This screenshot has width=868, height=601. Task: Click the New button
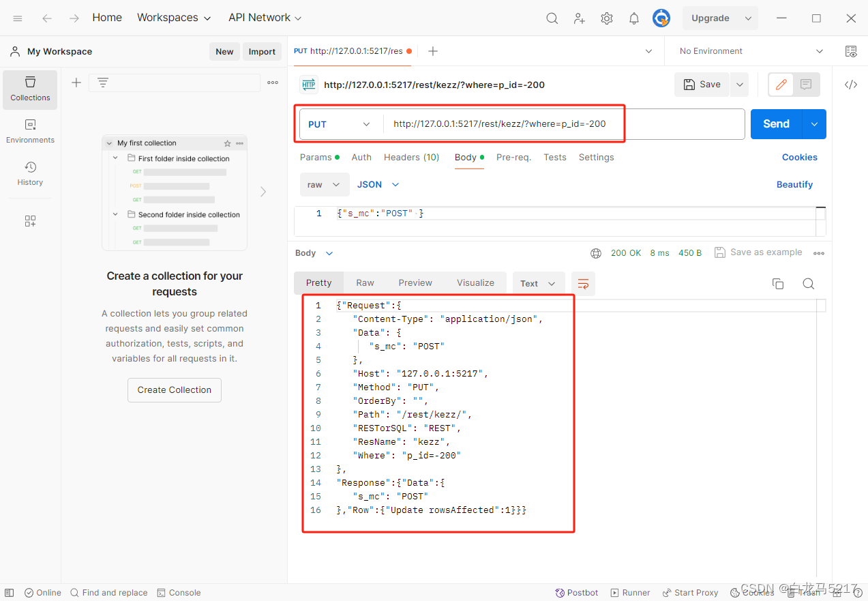click(x=224, y=52)
